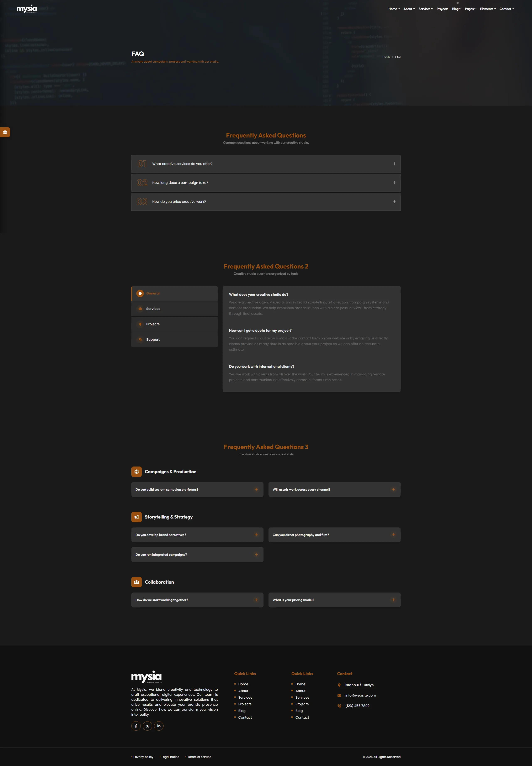532x766 pixels.
Task: Click the FAQ breadcrumb item
Action: pos(398,57)
